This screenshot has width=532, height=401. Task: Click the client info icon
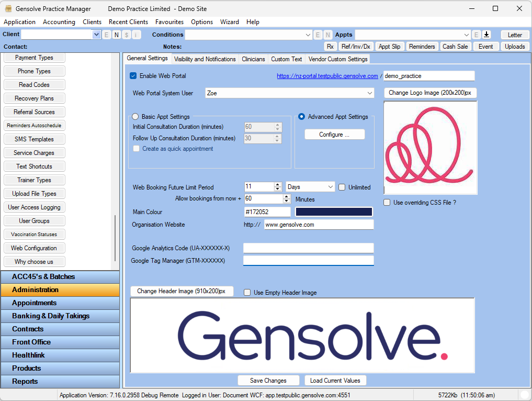(136, 35)
